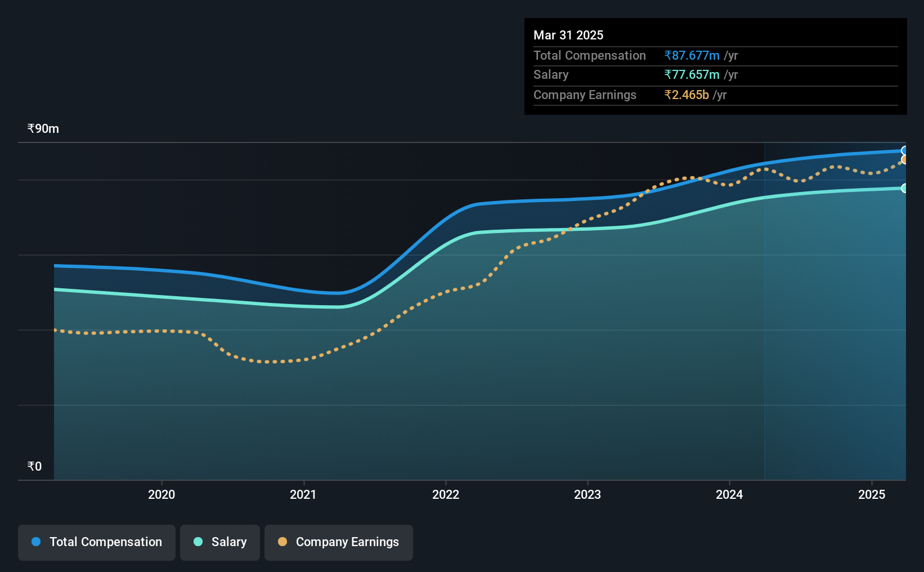
Task: Click the Mar 31 2025 tooltip date
Action: point(568,35)
